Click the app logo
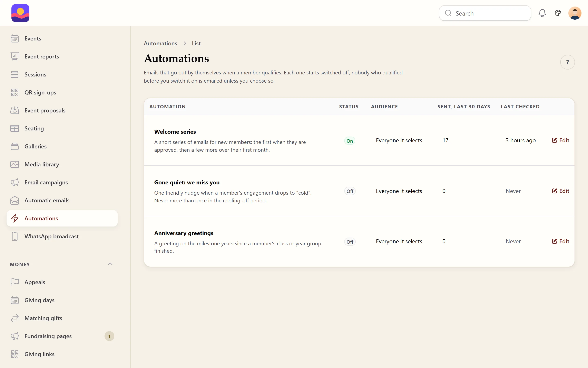The width and height of the screenshot is (588, 368). 20,13
